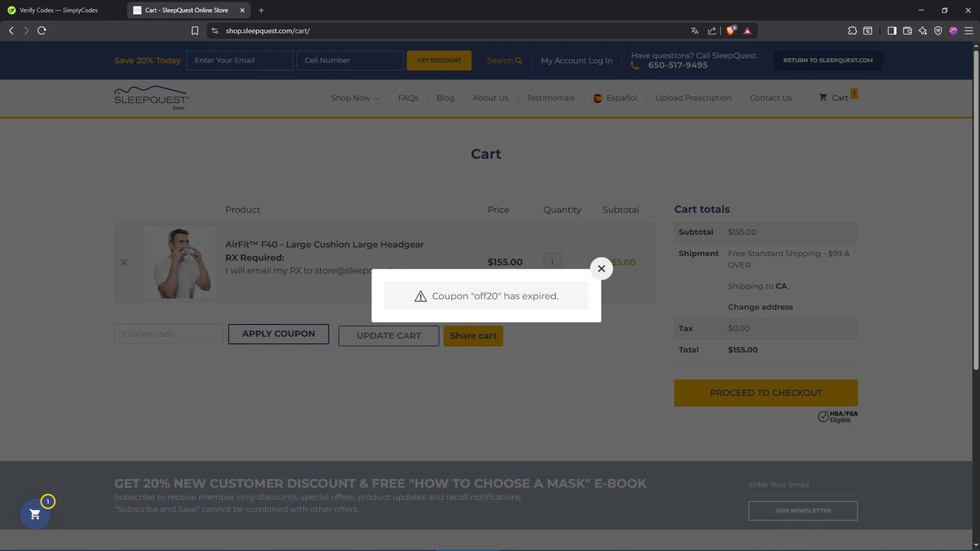Open the browser hamburger menu
980x551 pixels.
point(969,31)
